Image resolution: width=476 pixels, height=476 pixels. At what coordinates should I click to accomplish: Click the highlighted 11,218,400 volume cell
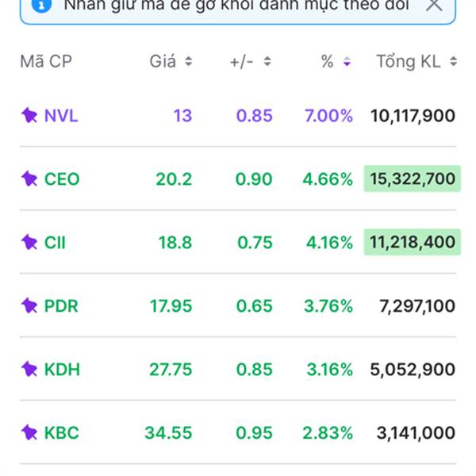(412, 242)
